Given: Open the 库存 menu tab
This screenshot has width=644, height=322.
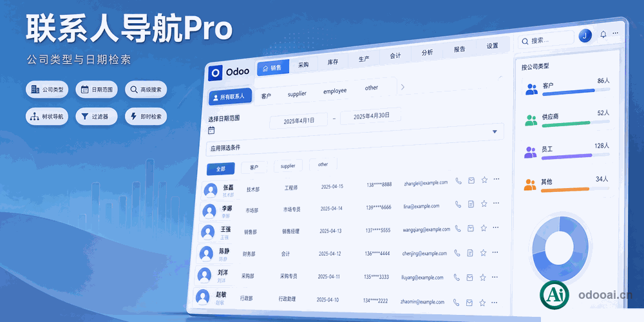Looking at the screenshot, I should [333, 62].
